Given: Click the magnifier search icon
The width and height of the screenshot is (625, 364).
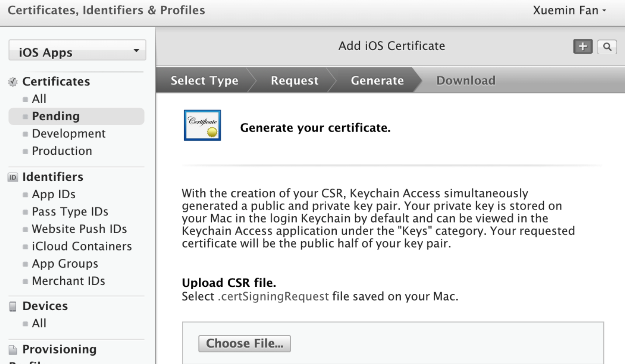Looking at the screenshot, I should click(607, 46).
